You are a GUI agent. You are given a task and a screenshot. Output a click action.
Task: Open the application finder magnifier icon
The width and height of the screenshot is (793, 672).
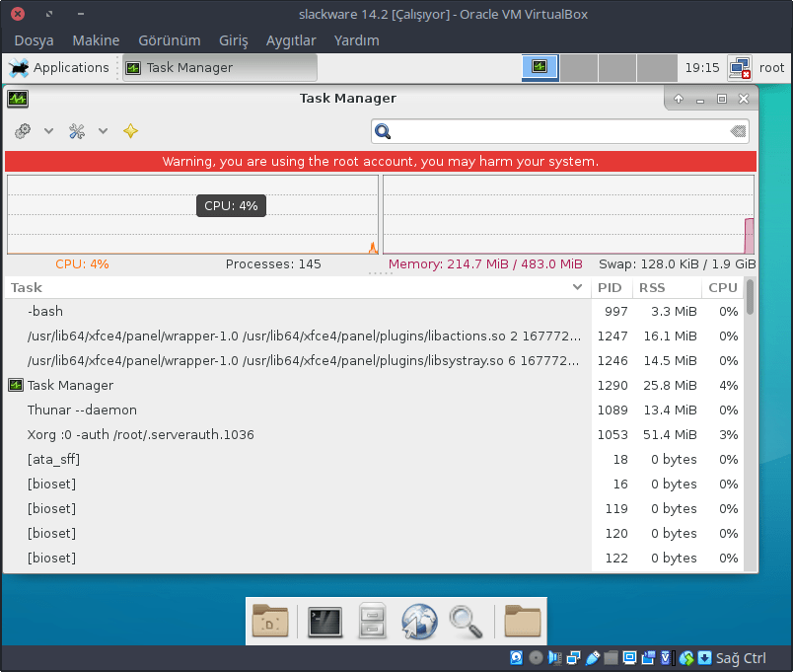click(466, 622)
